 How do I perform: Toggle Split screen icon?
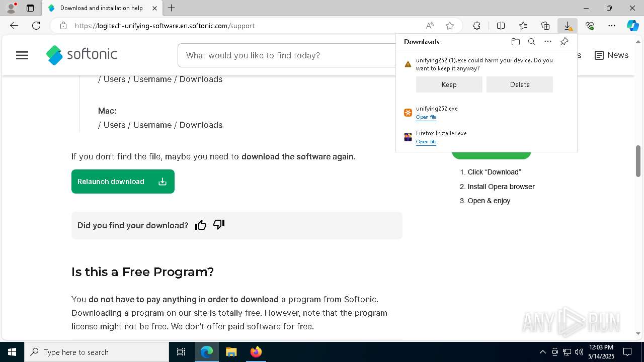(501, 26)
